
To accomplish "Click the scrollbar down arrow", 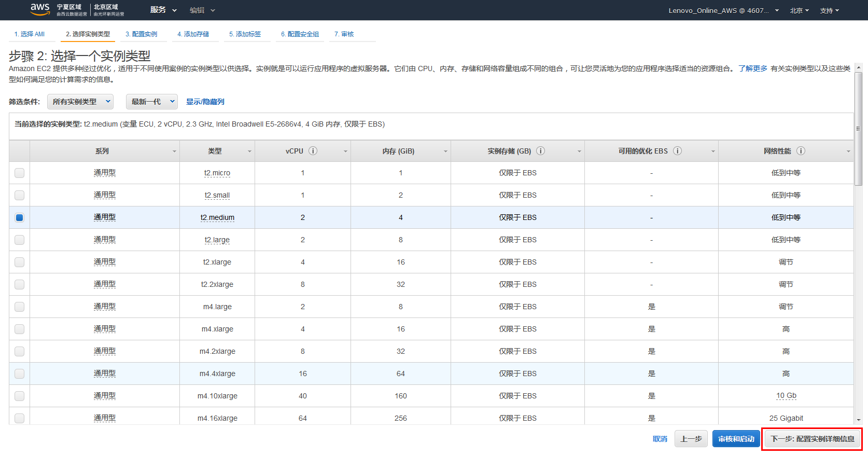I will 858,420.
